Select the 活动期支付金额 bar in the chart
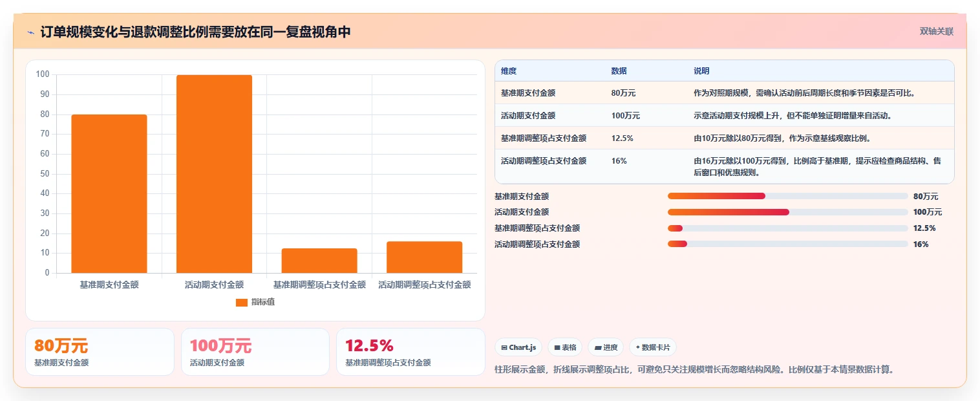Viewport: 980px width, 401px height. click(214, 174)
